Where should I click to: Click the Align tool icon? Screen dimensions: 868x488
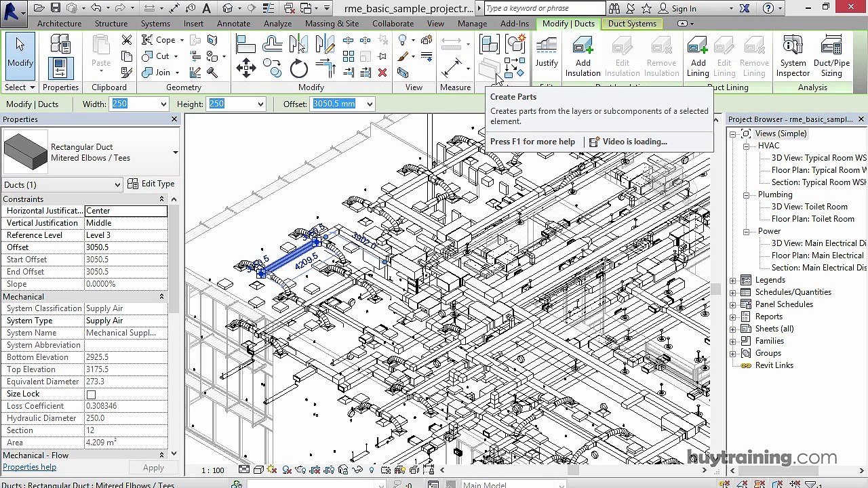[245, 45]
